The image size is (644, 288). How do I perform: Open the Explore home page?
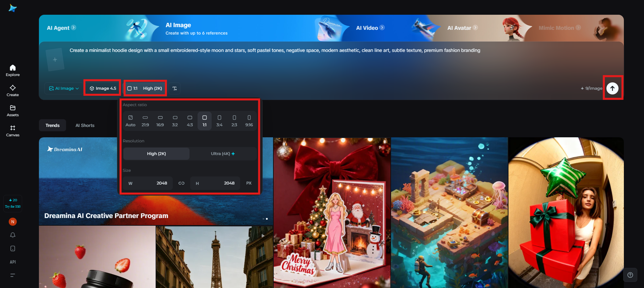(x=13, y=71)
